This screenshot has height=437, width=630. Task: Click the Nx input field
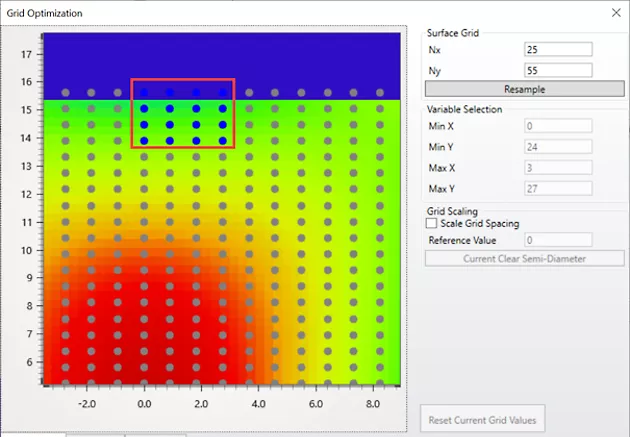(558, 49)
